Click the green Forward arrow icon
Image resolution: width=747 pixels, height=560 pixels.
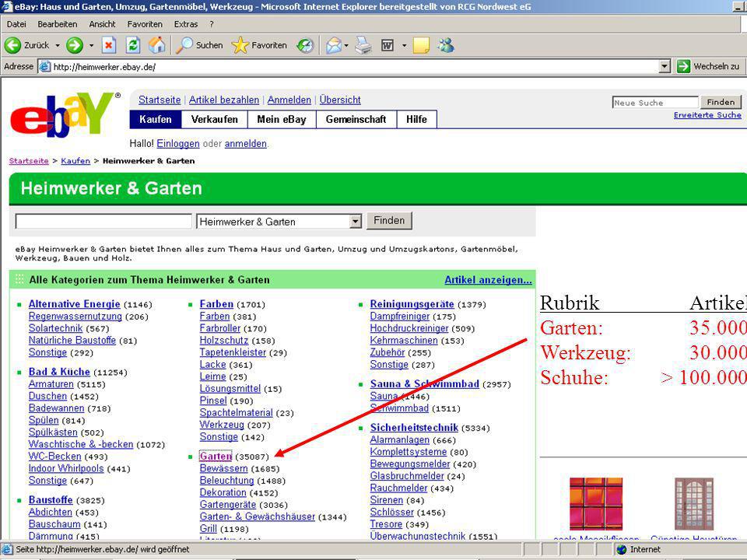[75, 45]
